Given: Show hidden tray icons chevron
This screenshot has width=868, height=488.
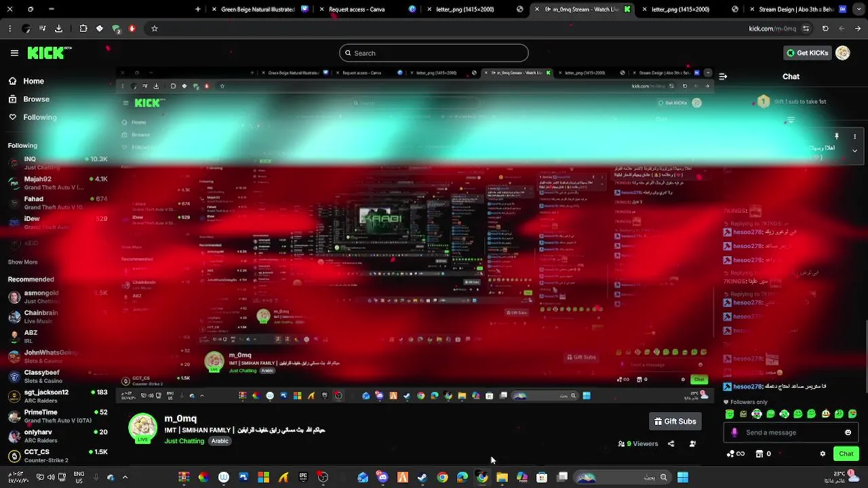Looking at the screenshot, I should click(x=125, y=477).
